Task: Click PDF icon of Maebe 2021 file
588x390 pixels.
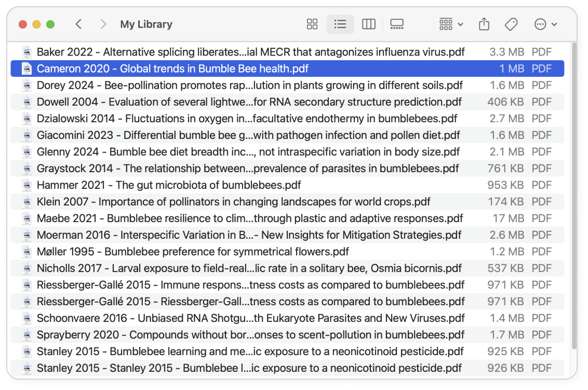Action: 26,218
